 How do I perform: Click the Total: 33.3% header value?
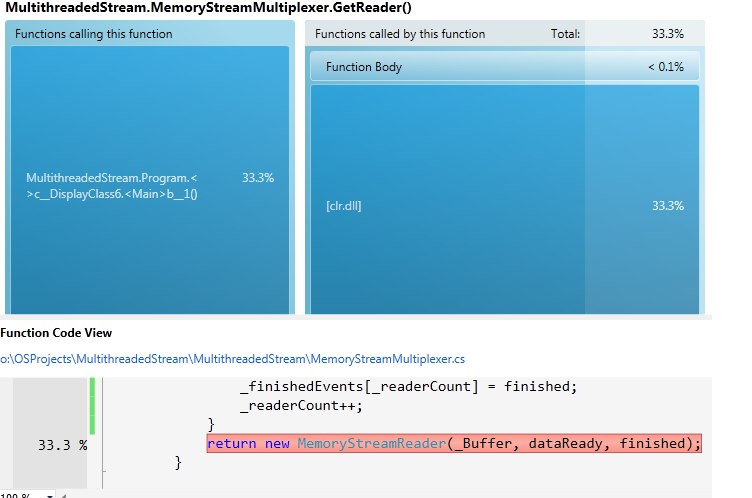[x=668, y=34]
